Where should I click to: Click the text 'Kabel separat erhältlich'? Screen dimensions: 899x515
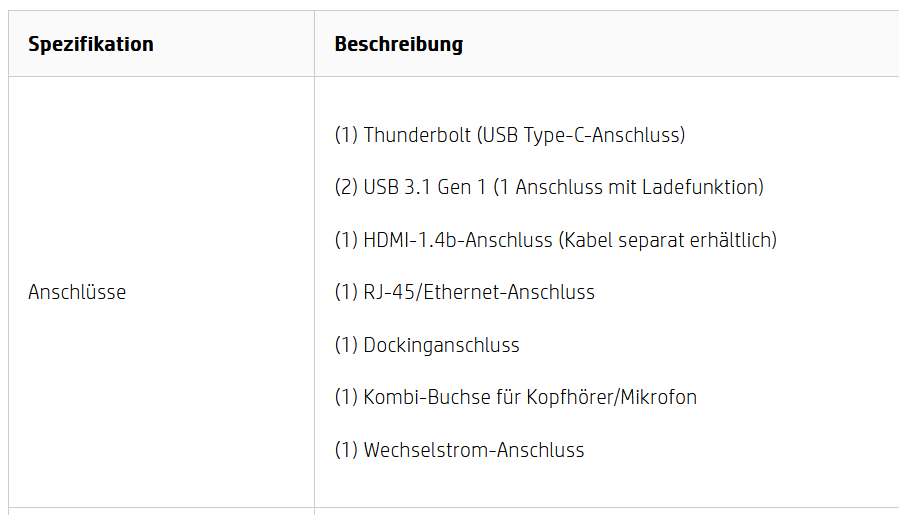click(x=668, y=240)
